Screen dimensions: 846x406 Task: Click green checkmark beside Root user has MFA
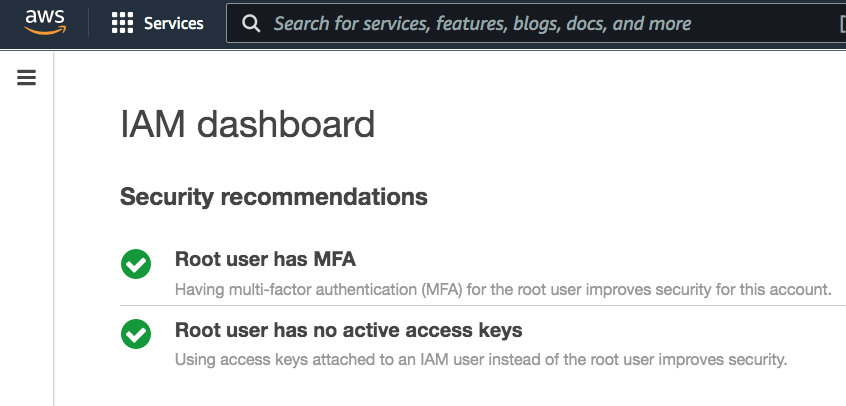[x=136, y=264]
